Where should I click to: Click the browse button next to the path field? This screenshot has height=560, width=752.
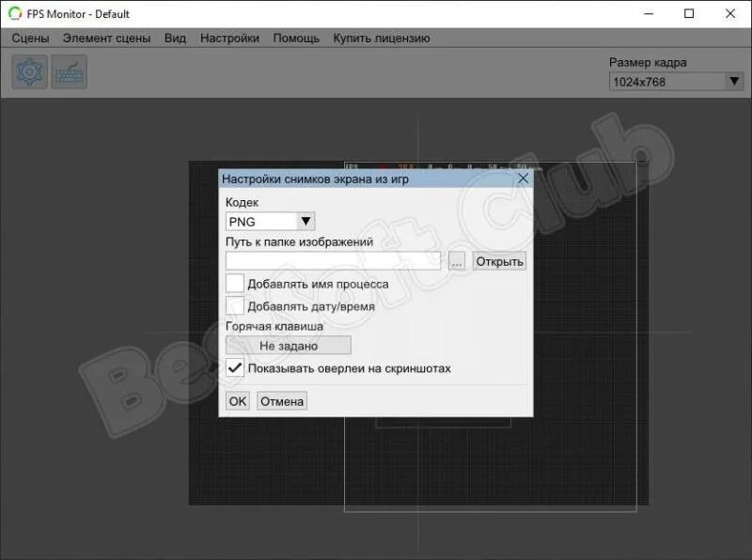tap(457, 260)
